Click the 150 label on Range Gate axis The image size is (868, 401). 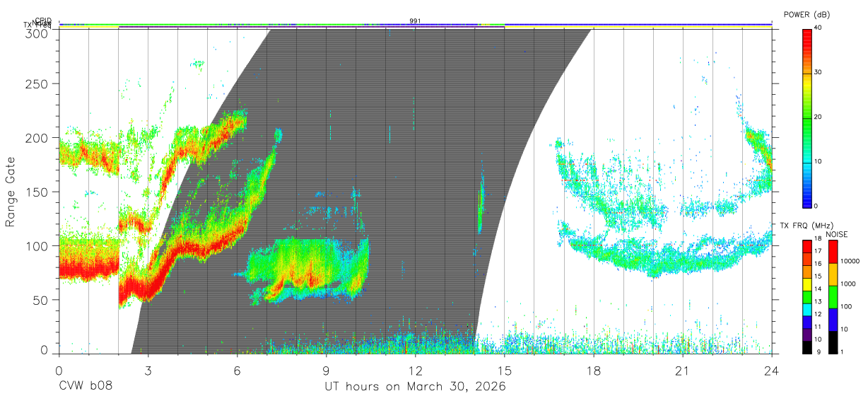(x=37, y=192)
